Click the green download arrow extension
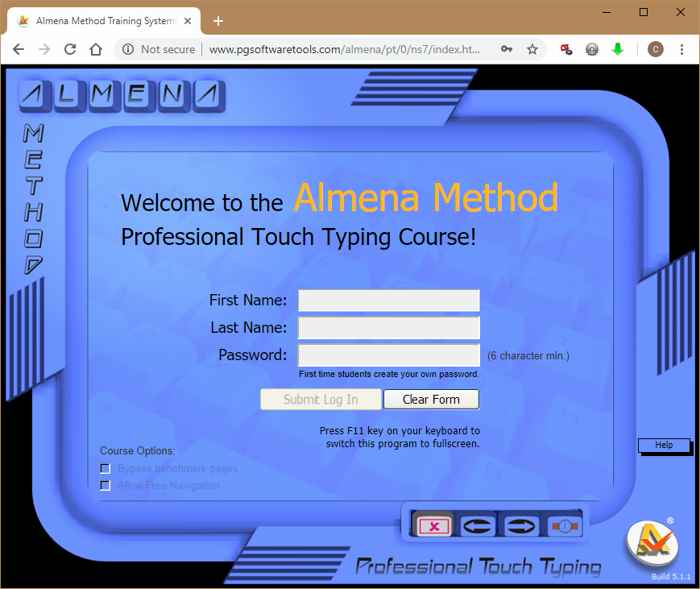 pos(618,49)
